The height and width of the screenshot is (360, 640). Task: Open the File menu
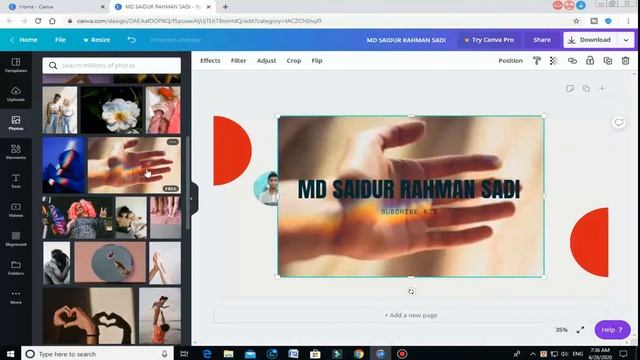[60, 40]
